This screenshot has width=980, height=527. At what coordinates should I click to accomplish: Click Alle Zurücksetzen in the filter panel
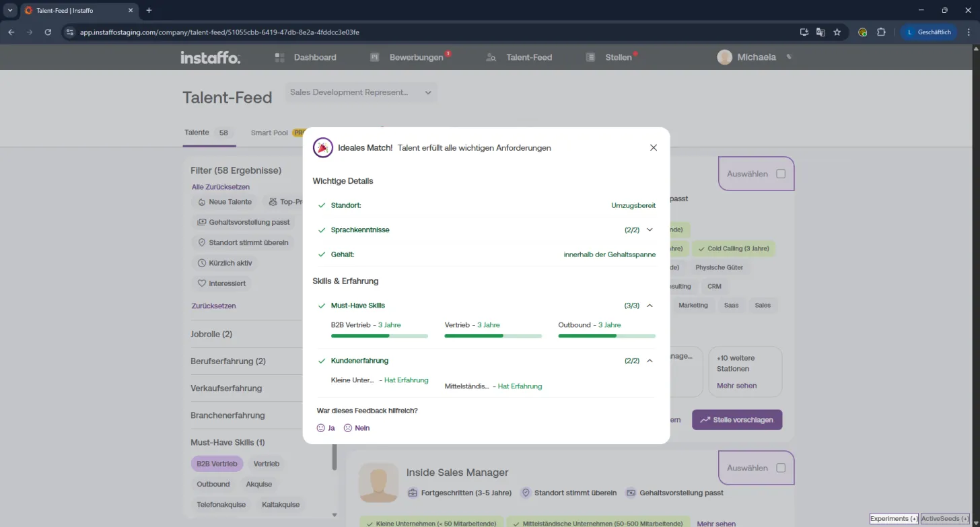click(221, 187)
